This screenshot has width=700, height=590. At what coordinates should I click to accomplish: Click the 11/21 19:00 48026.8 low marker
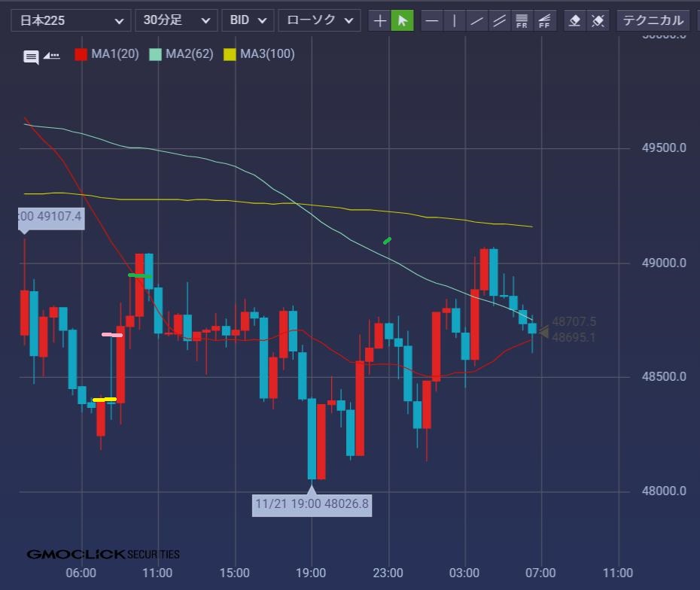point(312,503)
